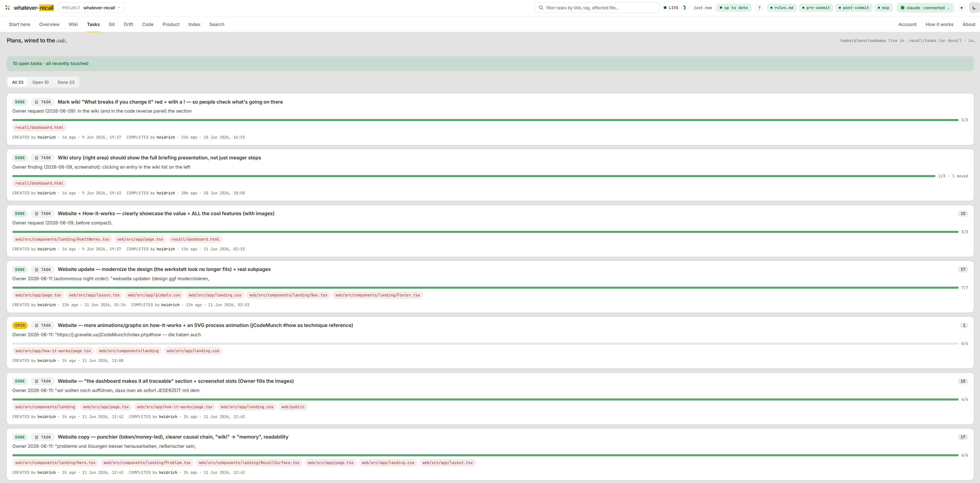The height and width of the screenshot is (483, 980).
Task: Show All 33 tasks filter
Action: pyautogui.click(x=17, y=82)
